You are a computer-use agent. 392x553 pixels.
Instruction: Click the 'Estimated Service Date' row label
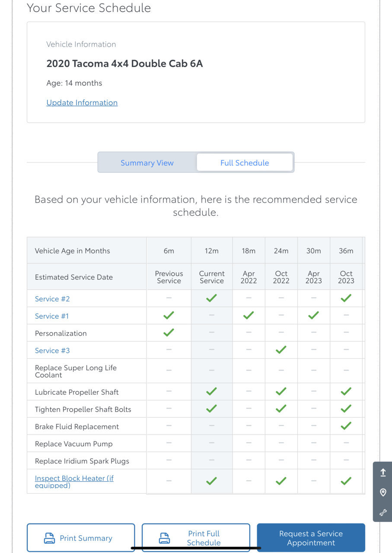(x=74, y=277)
